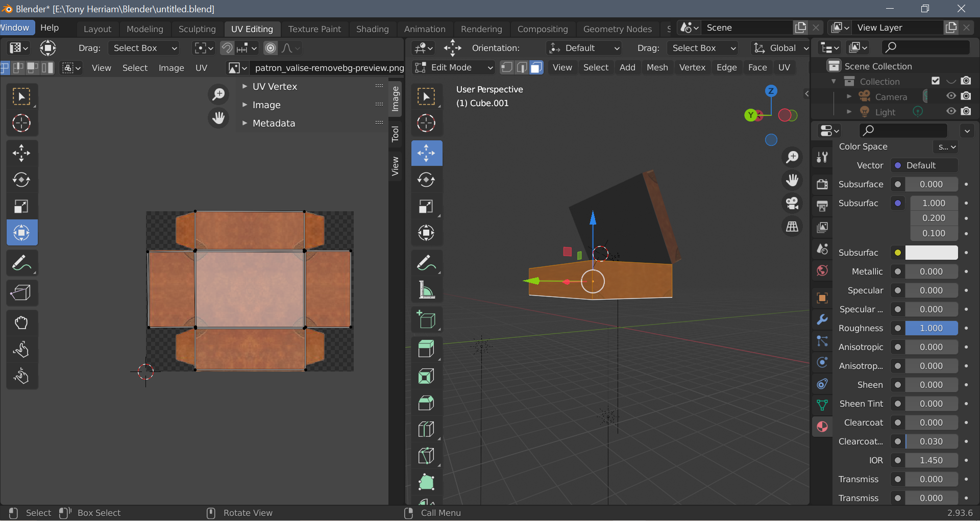Open the Mesh menu in 3D viewport

[657, 67]
